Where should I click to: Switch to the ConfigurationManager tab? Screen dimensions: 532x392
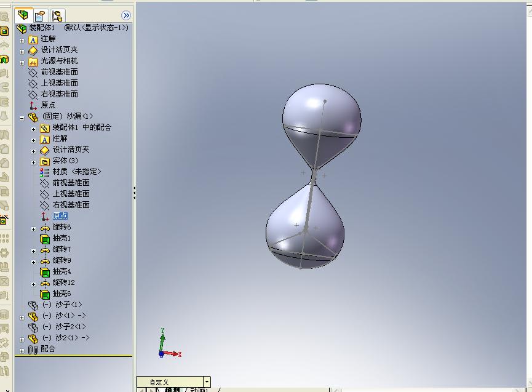click(57, 15)
